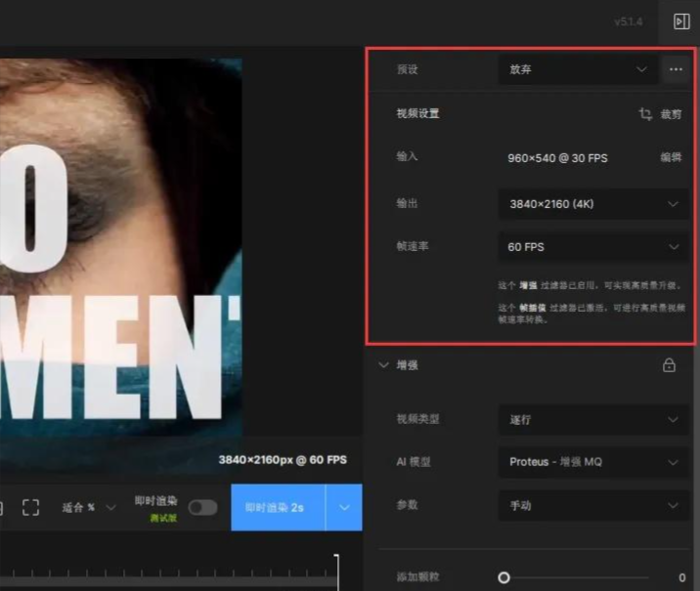
Task: Open preset more options (three dots)
Action: coord(676,69)
